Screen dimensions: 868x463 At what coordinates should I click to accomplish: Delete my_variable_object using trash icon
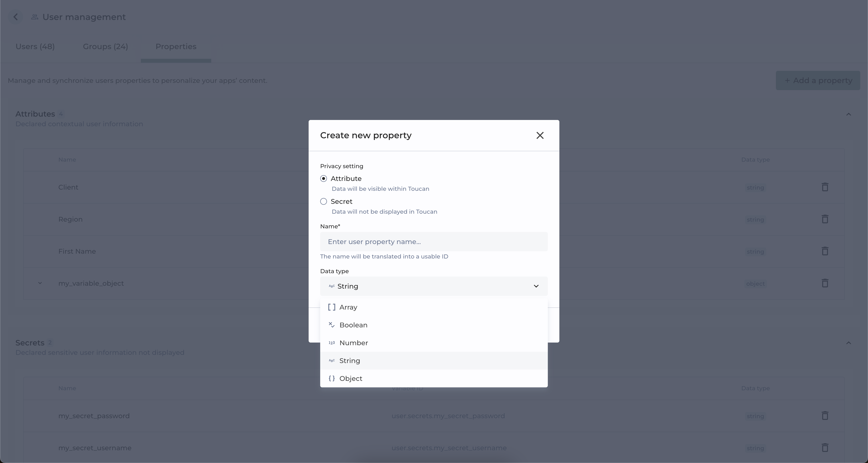click(x=825, y=283)
